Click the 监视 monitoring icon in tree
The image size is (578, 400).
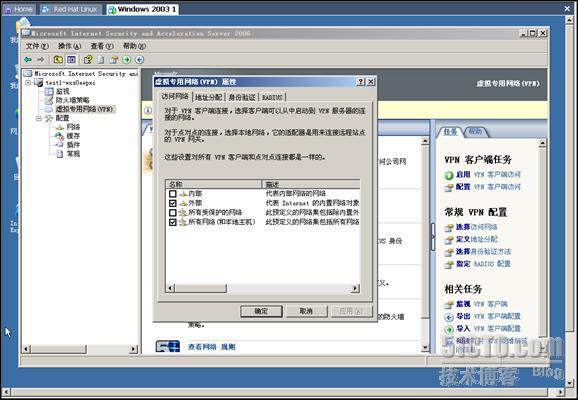click(49, 91)
